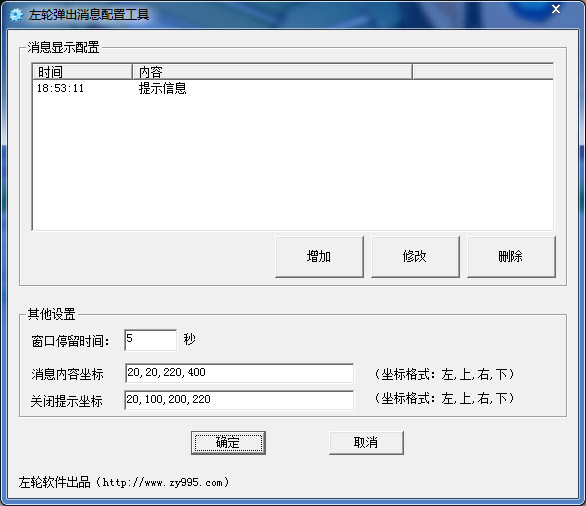Click the 左轮软件出品 website text
Viewport: 586px width, 506px height.
click(x=124, y=482)
